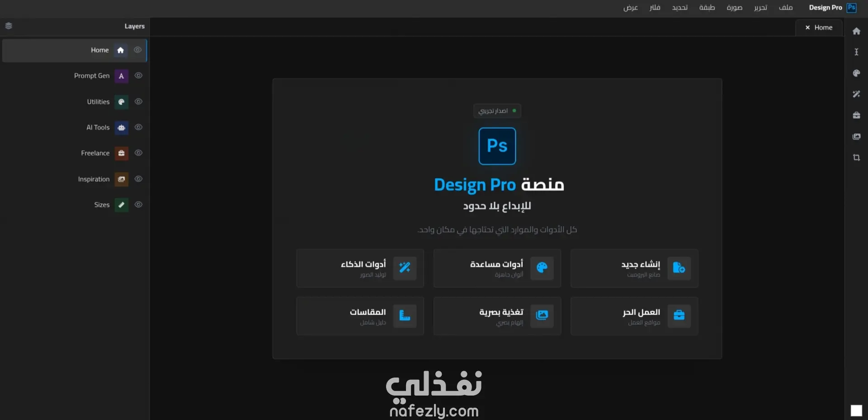Open the ملف (File) menu
This screenshot has height=420, width=868.
pyautogui.click(x=786, y=7)
